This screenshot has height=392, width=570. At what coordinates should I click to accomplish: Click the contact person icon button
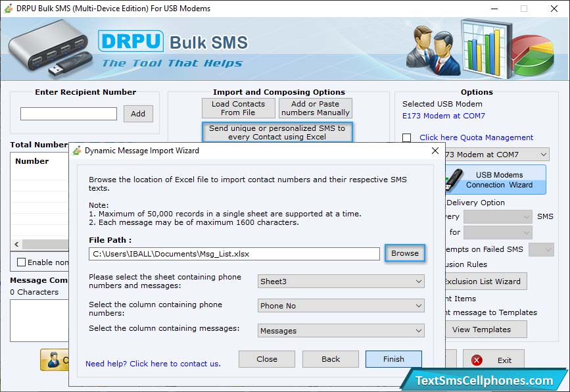[x=55, y=360]
